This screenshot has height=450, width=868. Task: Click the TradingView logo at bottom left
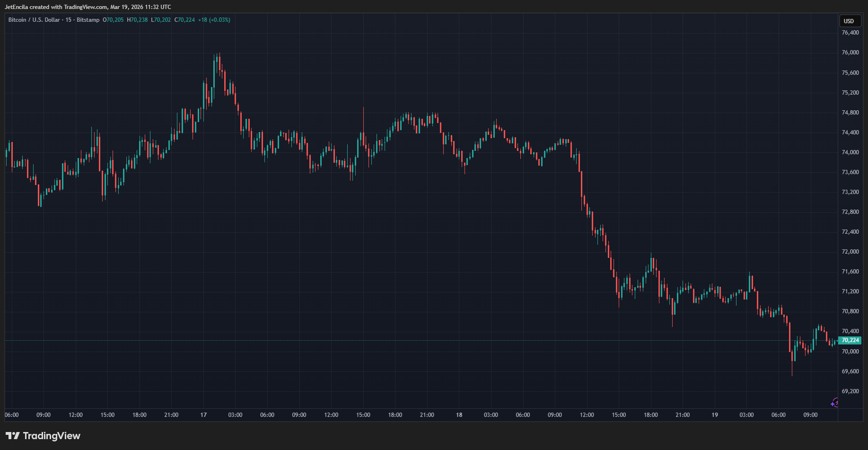click(43, 436)
